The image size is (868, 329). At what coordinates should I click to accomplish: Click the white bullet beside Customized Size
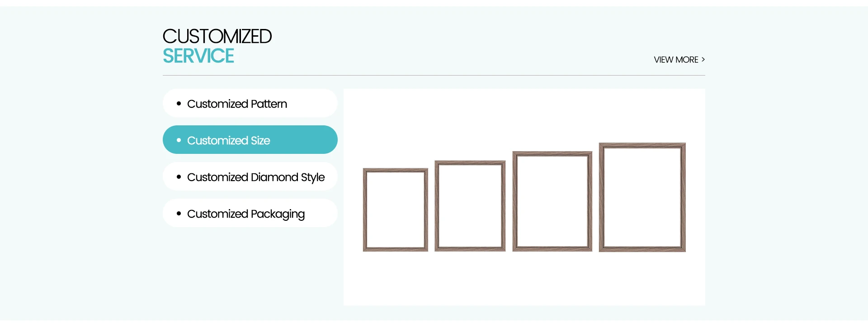[x=179, y=140]
